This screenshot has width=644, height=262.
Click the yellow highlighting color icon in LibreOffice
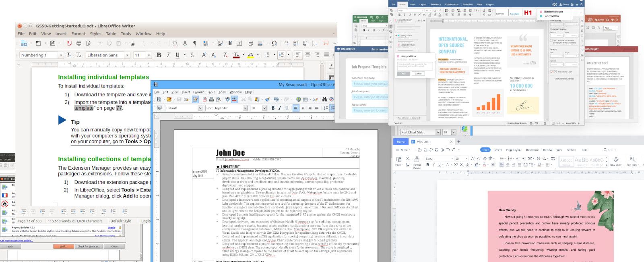[250, 55]
